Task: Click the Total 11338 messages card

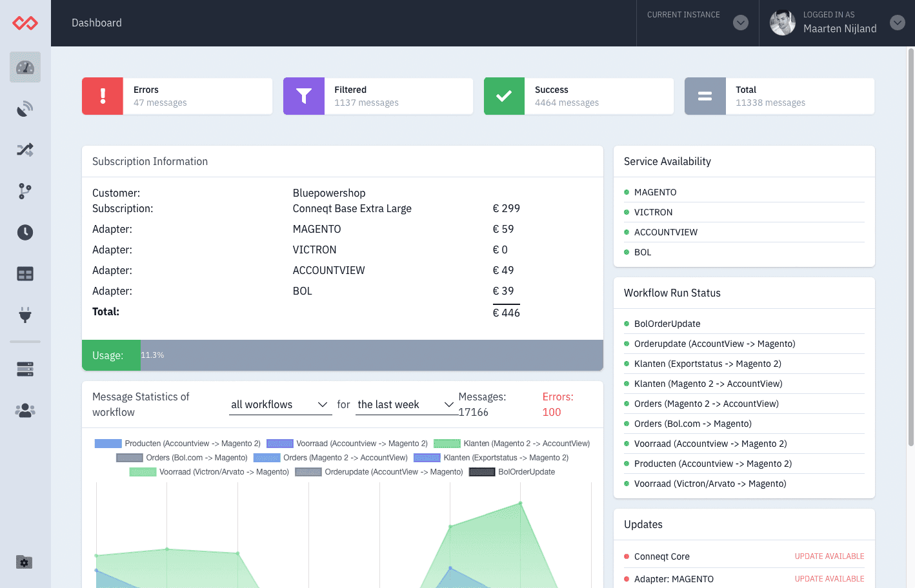Action: (x=779, y=96)
